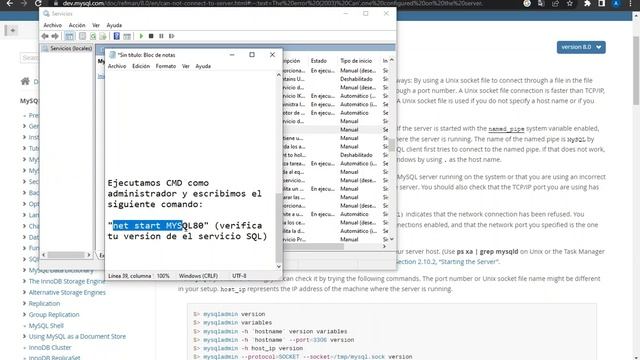Click the Notepad vertical scrollbar up arrow
Viewport: 640px width, 360px height.
coord(279,75)
